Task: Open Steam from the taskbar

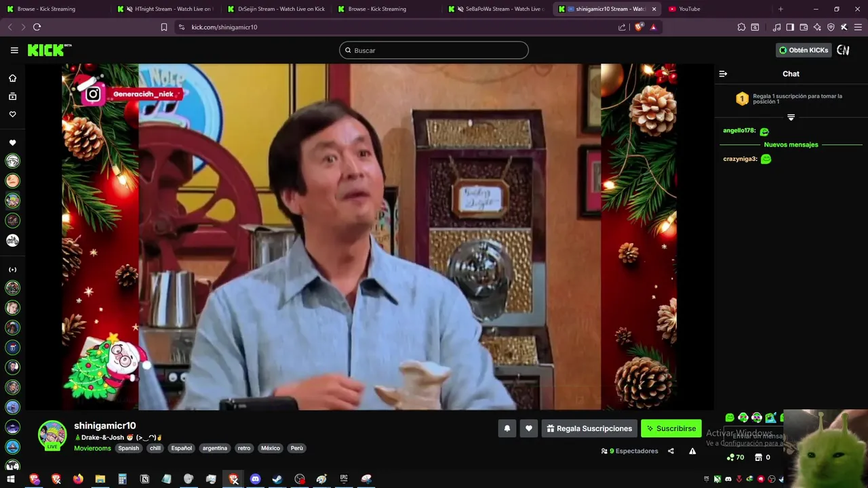Action: pos(277,479)
